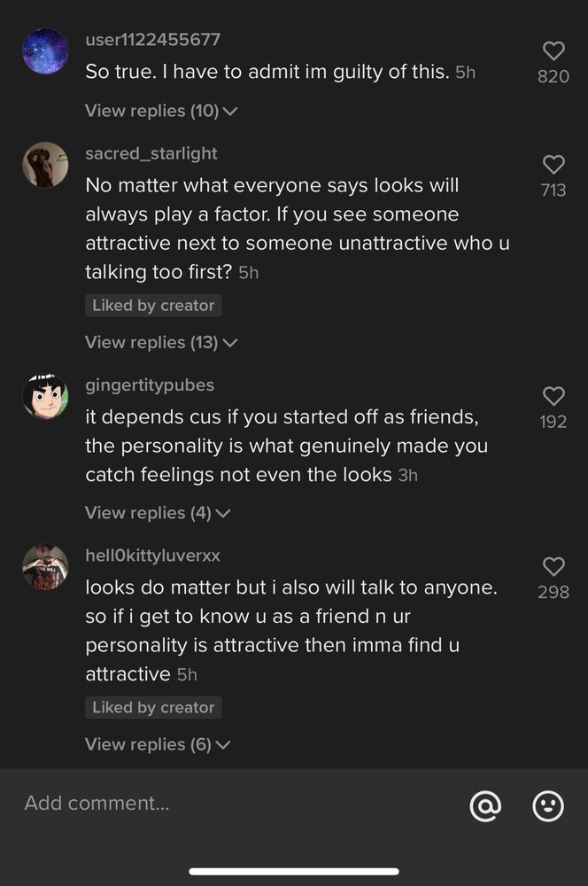Open gingertitypubes' cartoon avatar
The height and width of the screenshot is (886, 588).
pyautogui.click(x=45, y=396)
